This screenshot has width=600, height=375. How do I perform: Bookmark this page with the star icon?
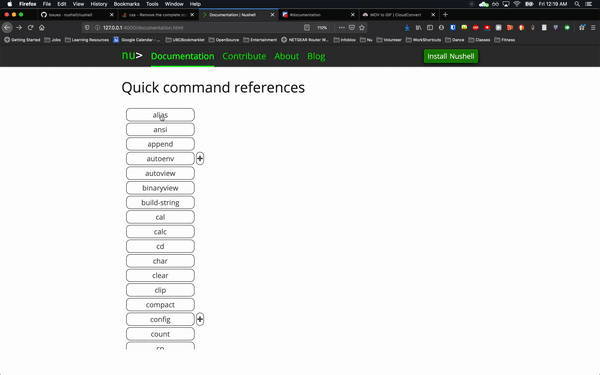pyautogui.click(x=362, y=28)
